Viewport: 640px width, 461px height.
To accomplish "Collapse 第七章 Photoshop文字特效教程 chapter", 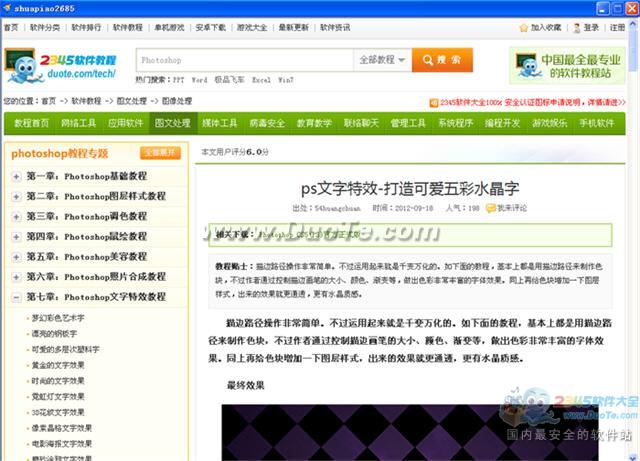I will (x=17, y=297).
